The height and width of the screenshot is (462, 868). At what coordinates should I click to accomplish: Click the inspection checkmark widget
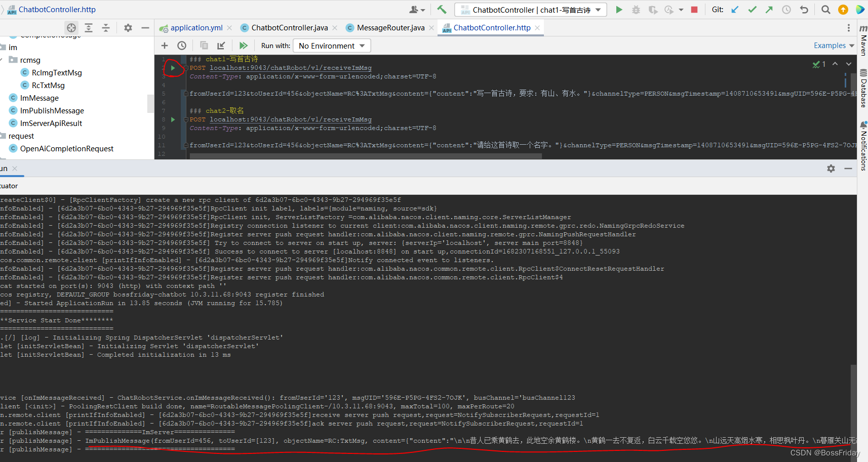pyautogui.click(x=819, y=64)
